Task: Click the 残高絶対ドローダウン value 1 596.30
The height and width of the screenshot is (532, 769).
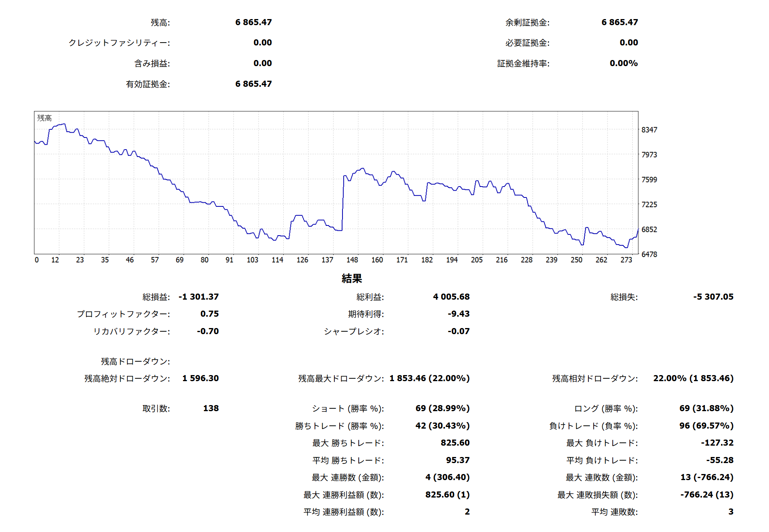Action: [200, 378]
